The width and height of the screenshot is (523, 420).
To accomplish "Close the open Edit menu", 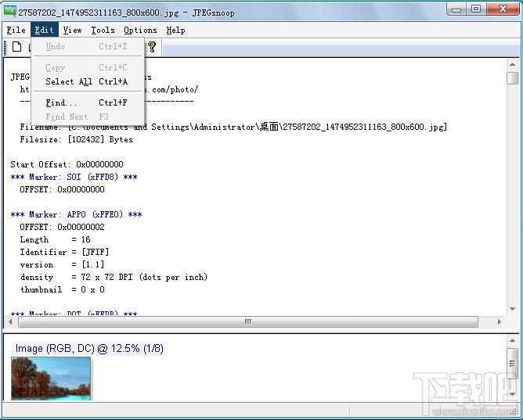I will coord(45,30).
